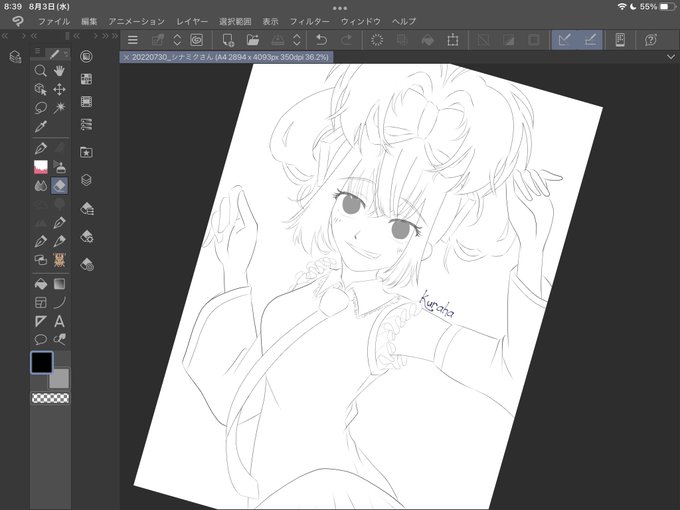Select the Balloon speech bubble tool

click(x=40, y=339)
